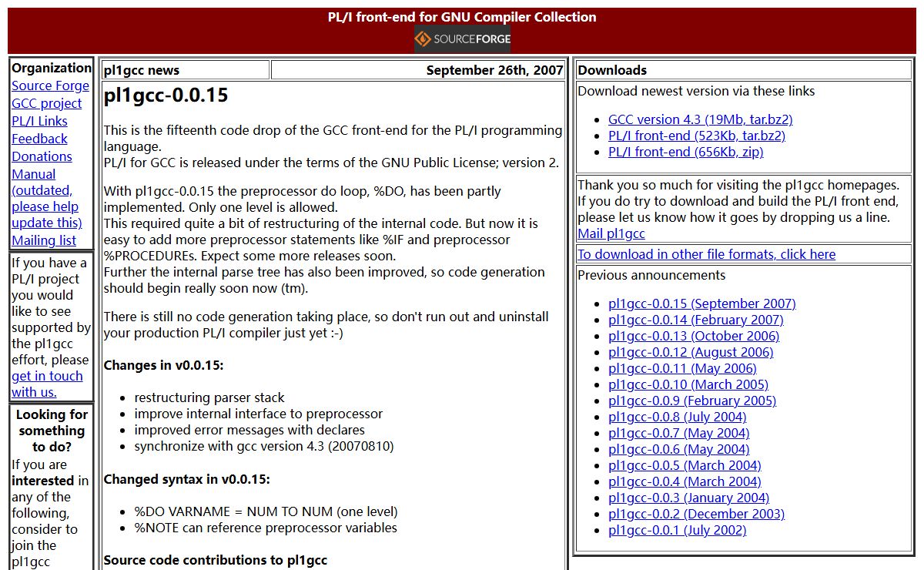This screenshot has width=924, height=570.
Task: Click the Mail pl1gcc link
Action: (x=611, y=233)
